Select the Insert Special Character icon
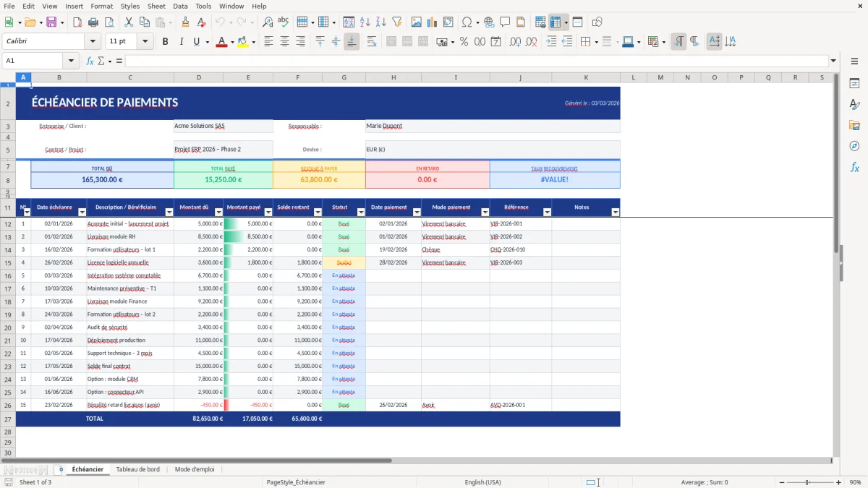868x488 pixels. click(x=467, y=22)
